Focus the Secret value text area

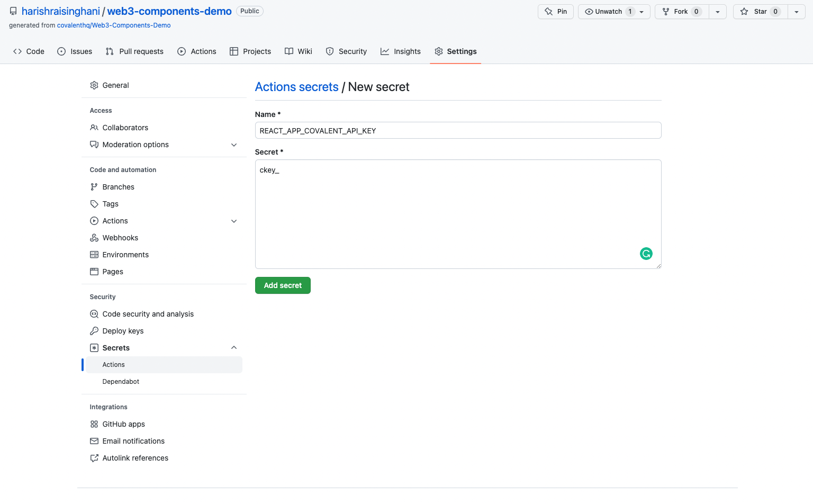point(458,214)
